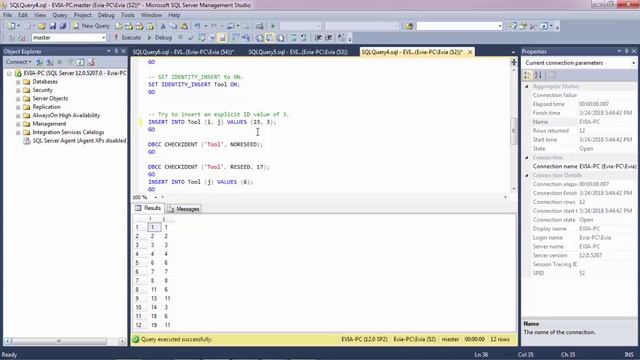The width and height of the screenshot is (640, 360).
Task: Open the Edit menu
Action: tap(23, 15)
